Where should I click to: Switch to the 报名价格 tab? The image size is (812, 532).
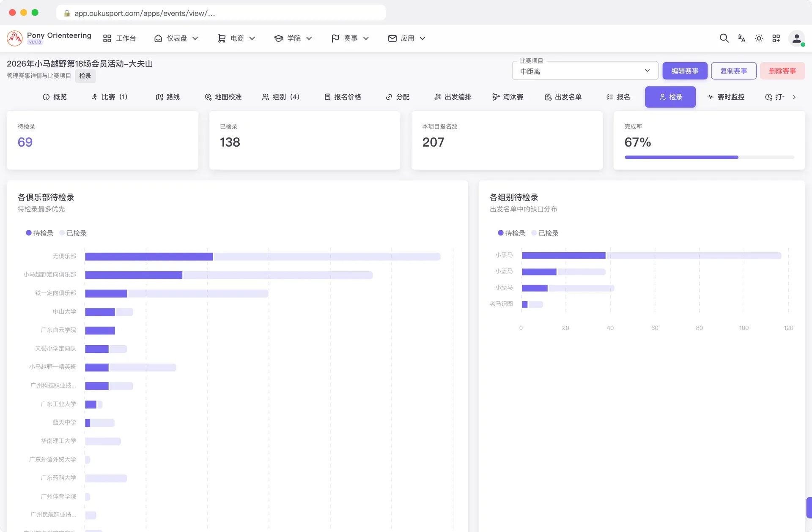(343, 97)
